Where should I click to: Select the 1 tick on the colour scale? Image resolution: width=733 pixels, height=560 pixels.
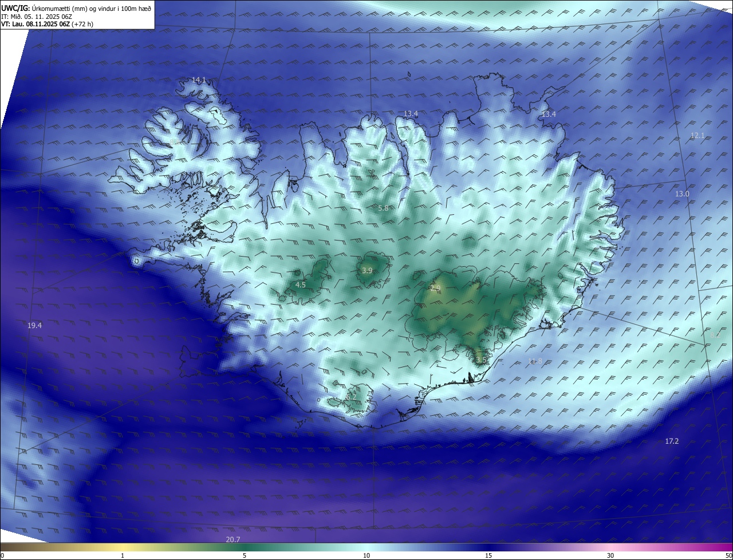(x=123, y=555)
